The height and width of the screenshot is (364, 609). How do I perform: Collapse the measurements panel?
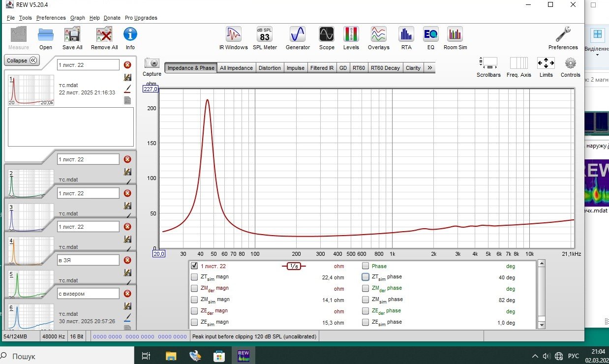(22, 61)
